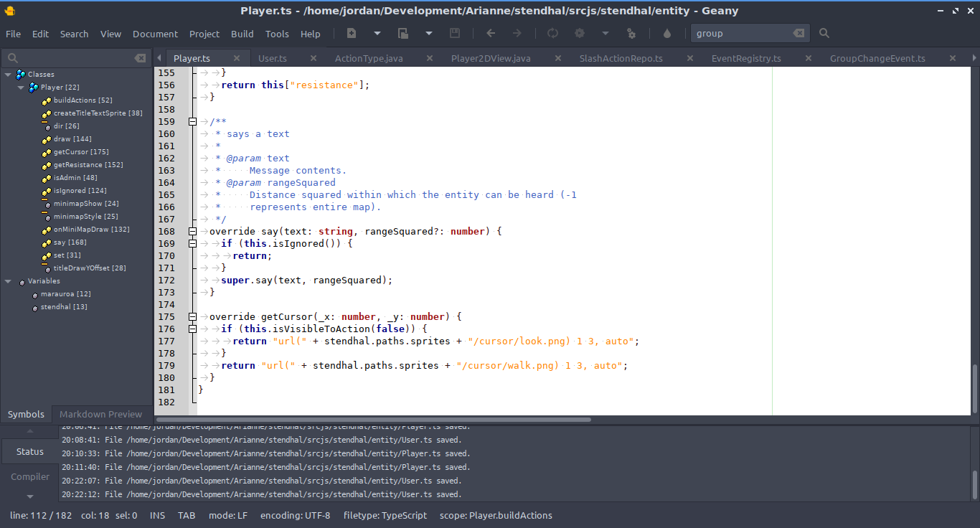980x528 pixels.
Task: Switch to the ActionType.java tab
Action: (x=369, y=58)
